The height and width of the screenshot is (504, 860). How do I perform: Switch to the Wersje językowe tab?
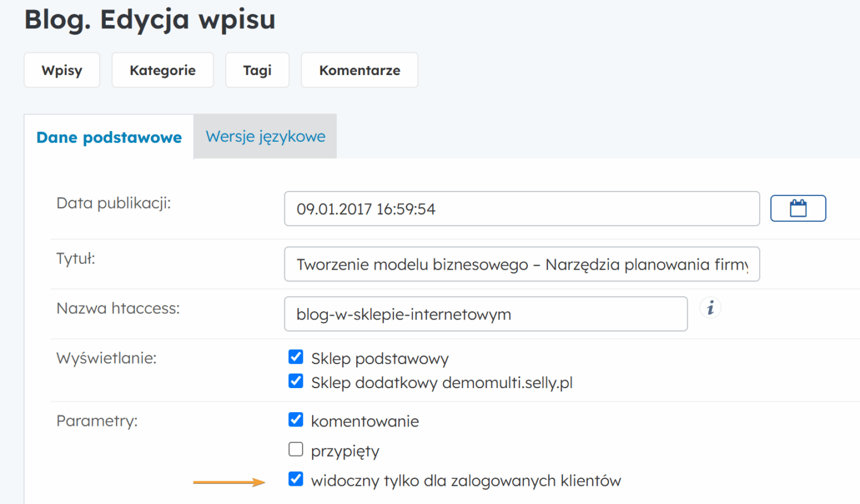click(265, 137)
